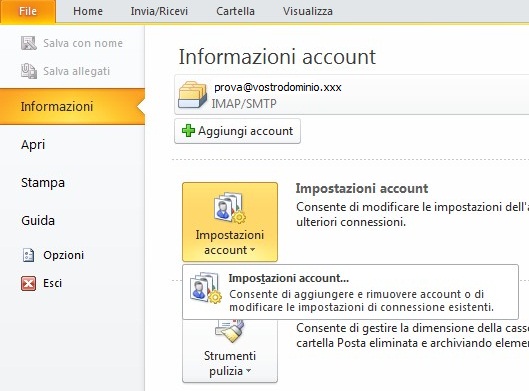529x391 pixels.
Task: Choose the Impostazioni account... menu entry
Action: (x=350, y=292)
